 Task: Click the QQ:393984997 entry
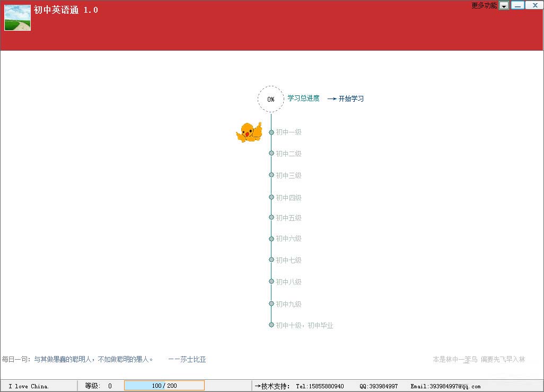(379, 386)
